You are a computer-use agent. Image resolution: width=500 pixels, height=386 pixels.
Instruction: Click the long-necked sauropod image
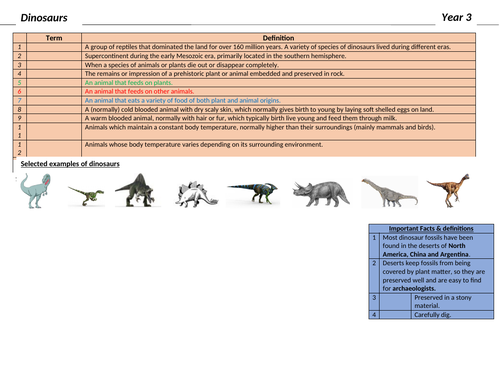pos(390,192)
